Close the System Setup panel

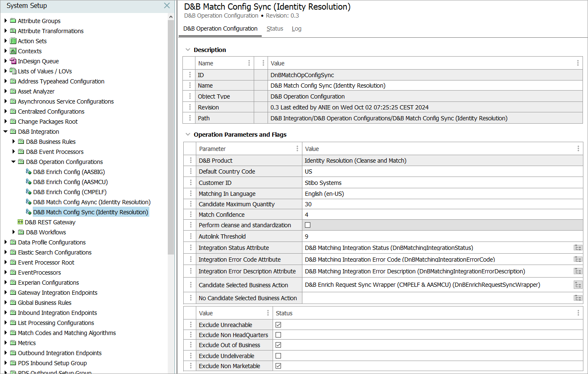tap(167, 5)
